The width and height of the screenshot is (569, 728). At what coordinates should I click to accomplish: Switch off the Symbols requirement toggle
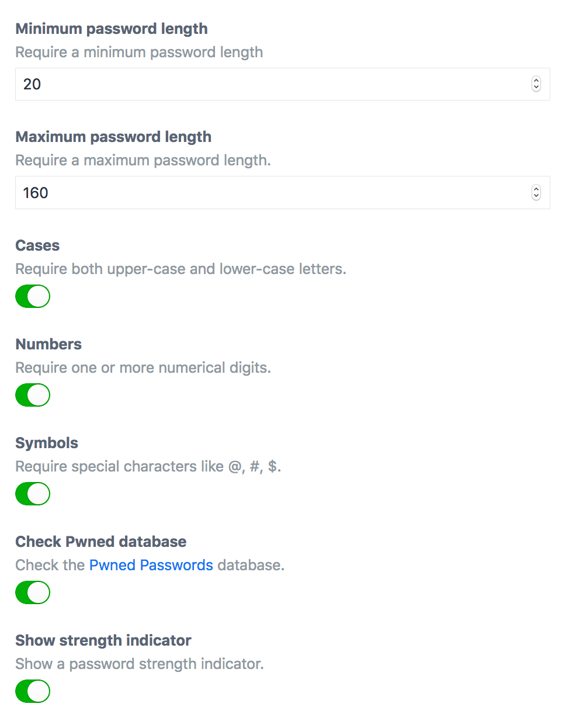[33, 494]
